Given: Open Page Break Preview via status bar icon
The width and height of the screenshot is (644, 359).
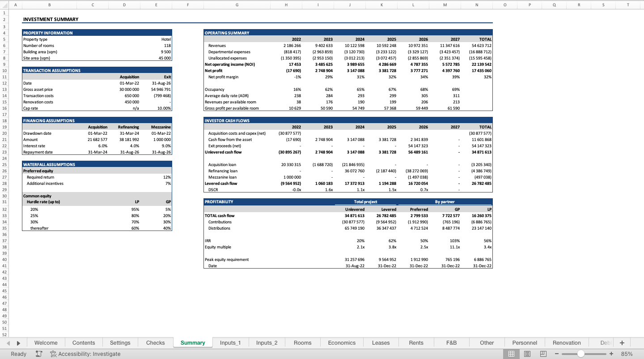Looking at the screenshot, I should [x=543, y=354].
